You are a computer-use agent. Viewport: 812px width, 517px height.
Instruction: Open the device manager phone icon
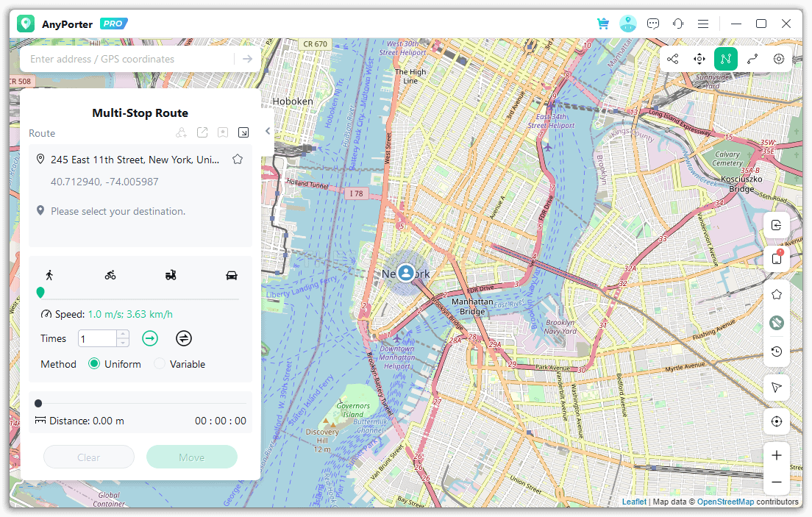[x=776, y=258]
